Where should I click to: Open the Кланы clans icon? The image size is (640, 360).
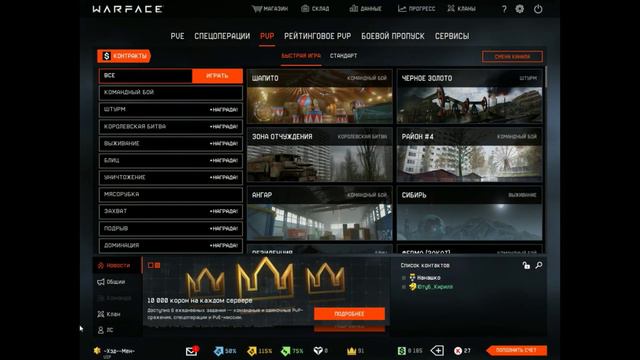point(451,9)
